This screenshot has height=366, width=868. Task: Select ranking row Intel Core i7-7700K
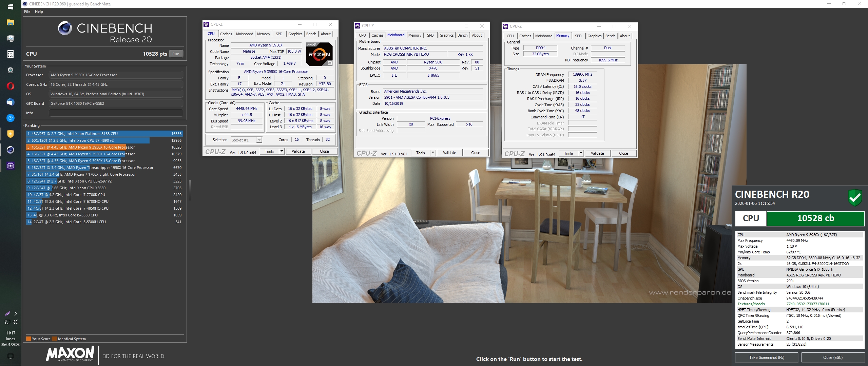[x=105, y=195]
